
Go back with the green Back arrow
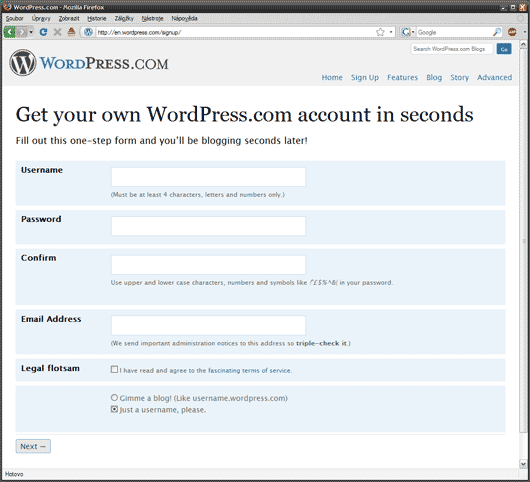point(9,32)
